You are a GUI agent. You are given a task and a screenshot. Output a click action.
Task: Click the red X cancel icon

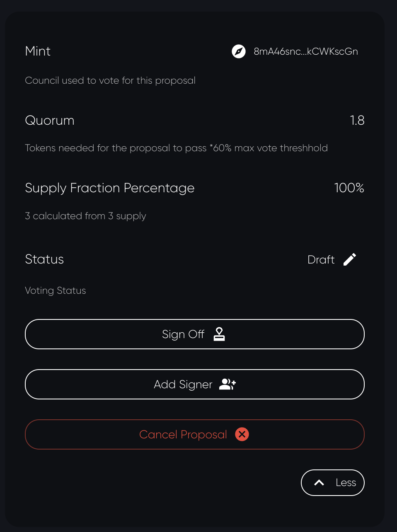point(242,434)
